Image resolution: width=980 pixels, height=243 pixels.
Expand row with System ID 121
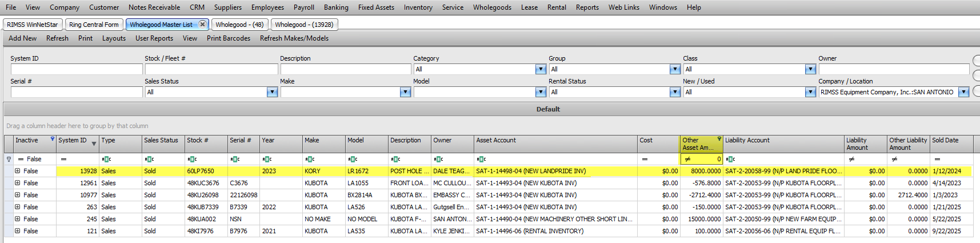click(18, 231)
